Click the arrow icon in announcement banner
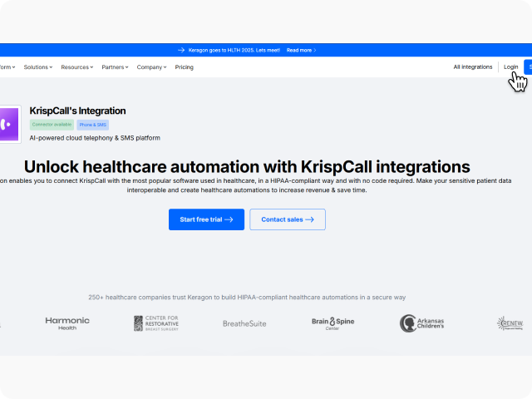This screenshot has width=532, height=399. (181, 50)
